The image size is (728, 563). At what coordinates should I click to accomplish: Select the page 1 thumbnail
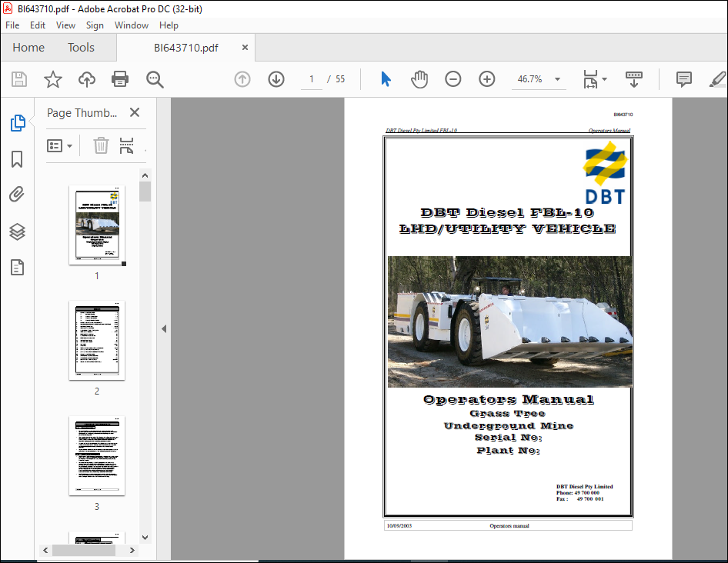pos(97,225)
